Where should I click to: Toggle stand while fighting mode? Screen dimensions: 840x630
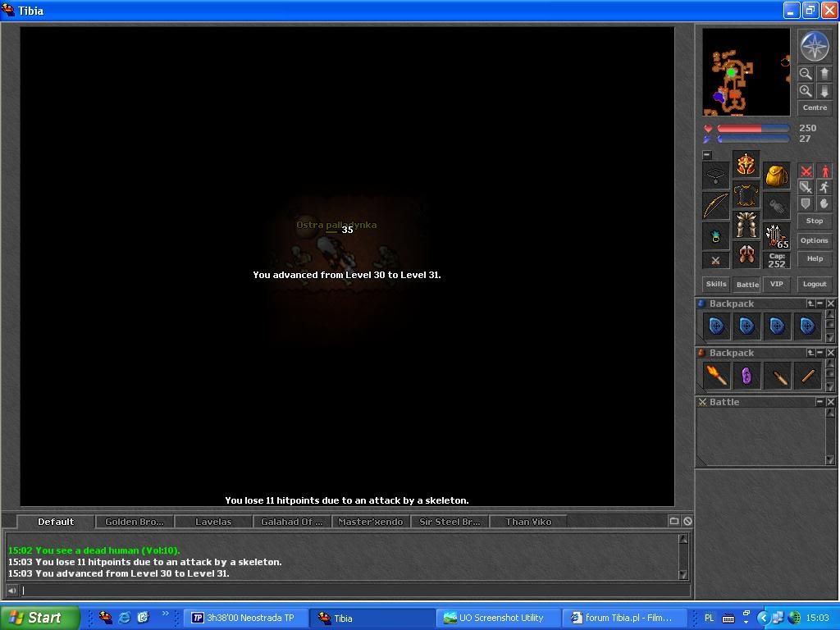(x=824, y=171)
